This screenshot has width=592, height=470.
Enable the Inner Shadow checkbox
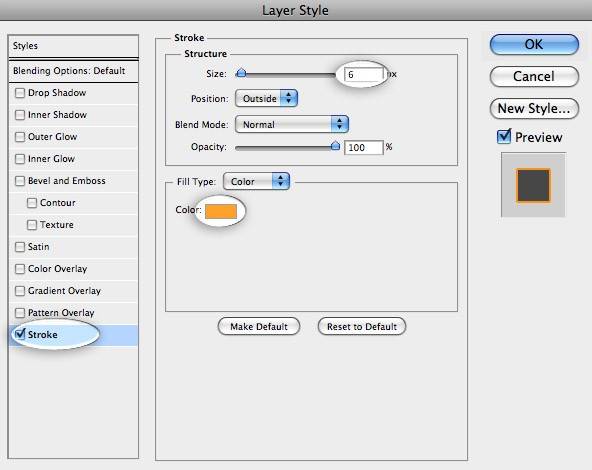20,115
